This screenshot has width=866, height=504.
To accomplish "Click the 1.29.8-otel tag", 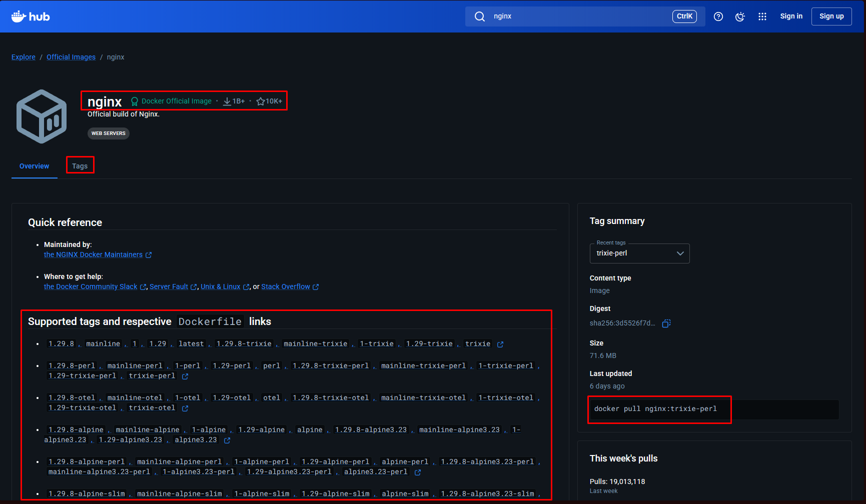I will point(72,398).
